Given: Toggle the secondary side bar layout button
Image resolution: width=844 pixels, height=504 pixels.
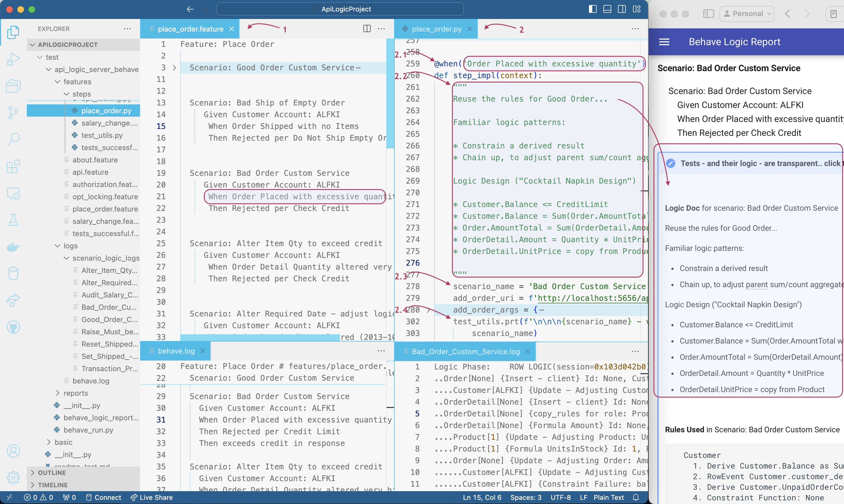Looking at the screenshot, I should point(622,9).
